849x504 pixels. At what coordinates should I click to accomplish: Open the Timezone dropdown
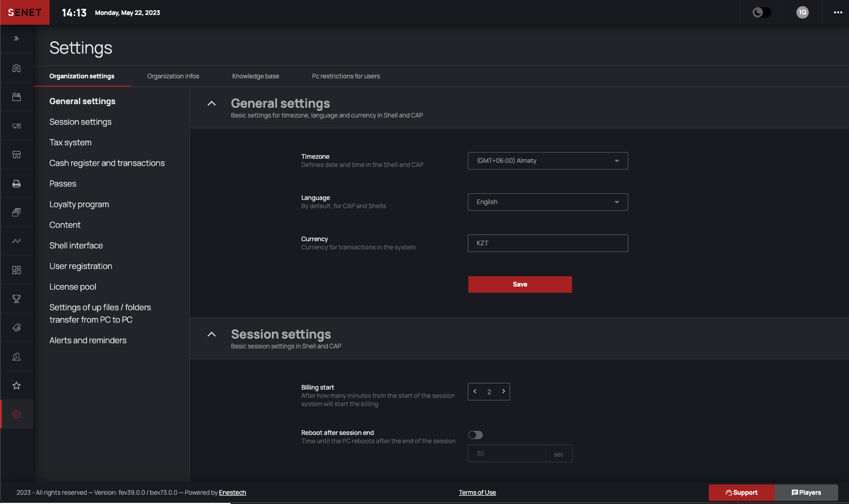click(x=548, y=161)
